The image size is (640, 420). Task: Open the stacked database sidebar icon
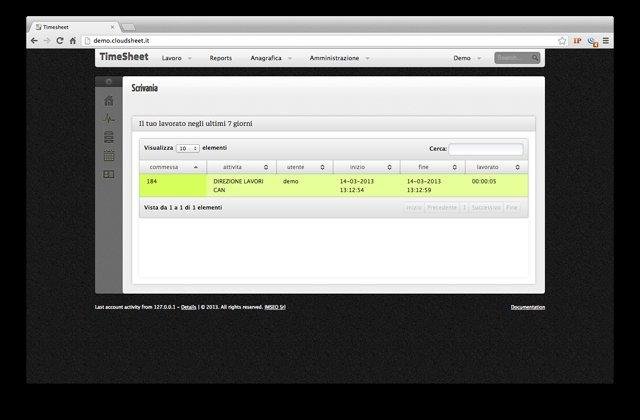[x=109, y=137]
